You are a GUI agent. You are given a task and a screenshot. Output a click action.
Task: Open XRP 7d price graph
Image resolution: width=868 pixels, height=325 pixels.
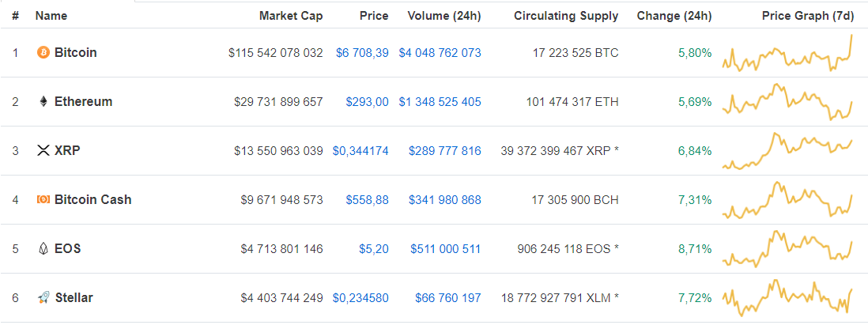[x=787, y=150]
